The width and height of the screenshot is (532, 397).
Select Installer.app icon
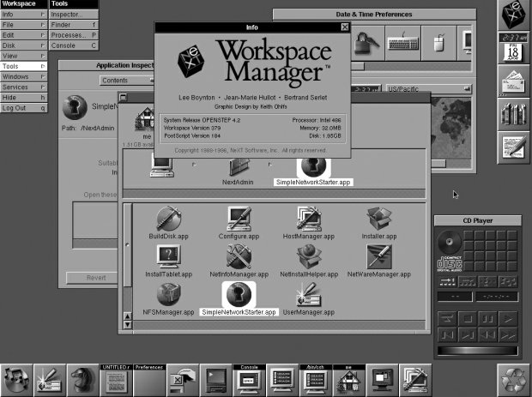pyautogui.click(x=379, y=219)
